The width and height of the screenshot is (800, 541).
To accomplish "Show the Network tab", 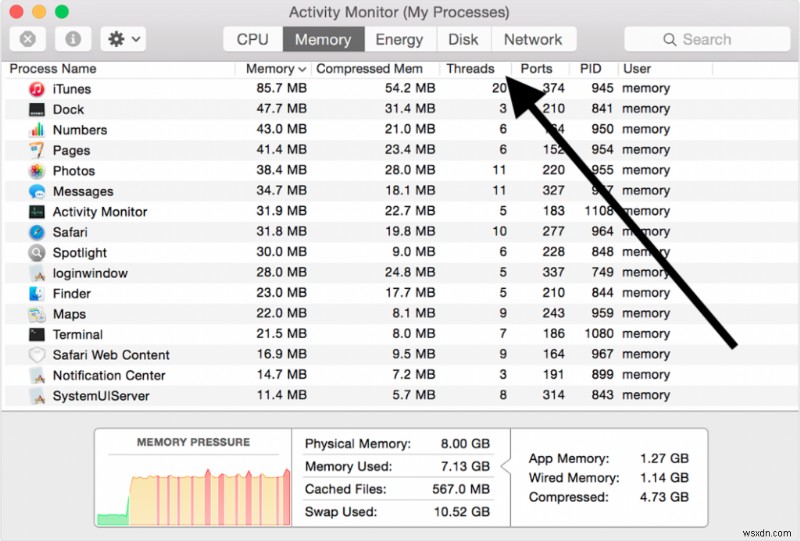I will 532,39.
